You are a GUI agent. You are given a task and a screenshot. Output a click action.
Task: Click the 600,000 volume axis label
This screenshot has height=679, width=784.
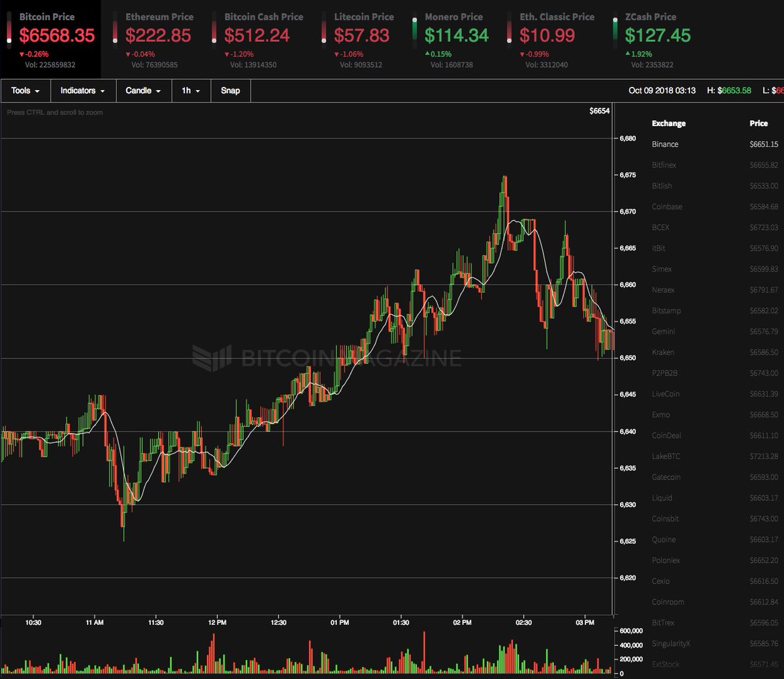click(x=631, y=631)
